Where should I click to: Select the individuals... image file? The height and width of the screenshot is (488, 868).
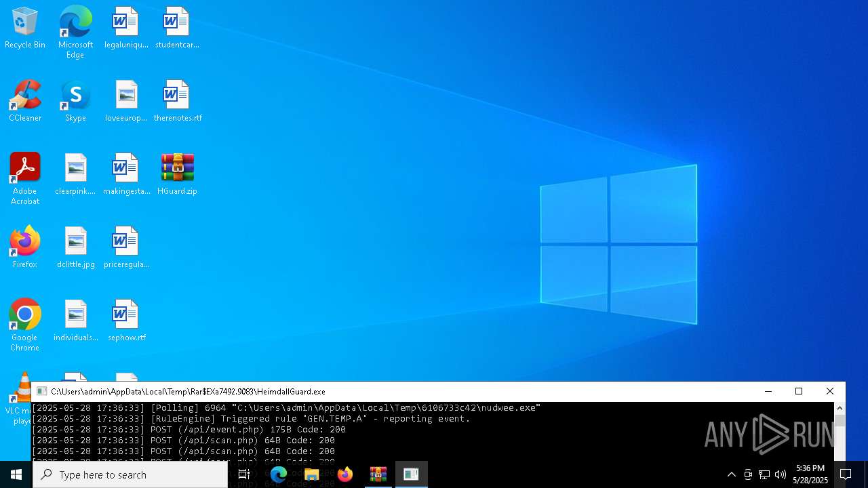75,321
